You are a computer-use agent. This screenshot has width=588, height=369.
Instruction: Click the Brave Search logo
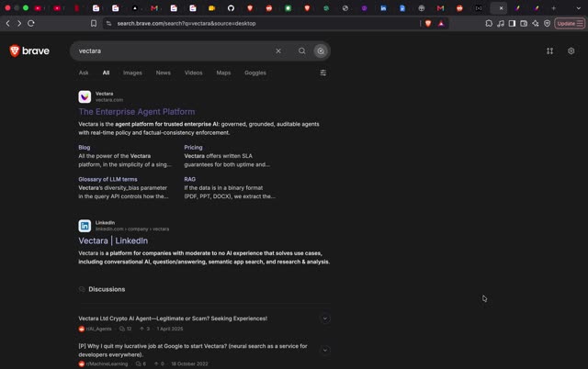(29, 50)
